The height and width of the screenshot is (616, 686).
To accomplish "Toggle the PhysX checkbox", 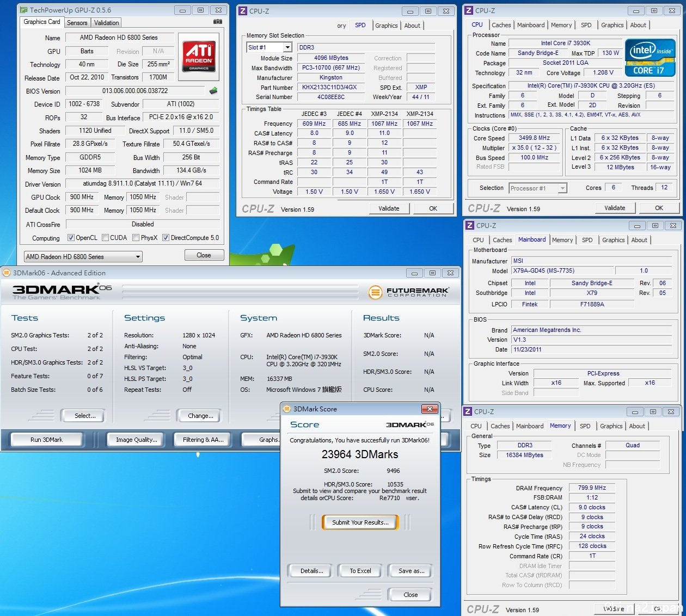I will [136, 238].
